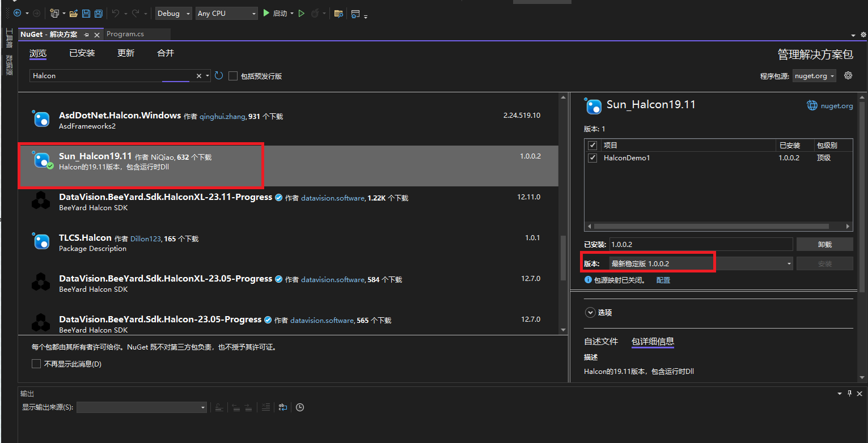Open author link datavision.software for HalconXL-23.11
The width and height of the screenshot is (868, 443).
(x=333, y=198)
